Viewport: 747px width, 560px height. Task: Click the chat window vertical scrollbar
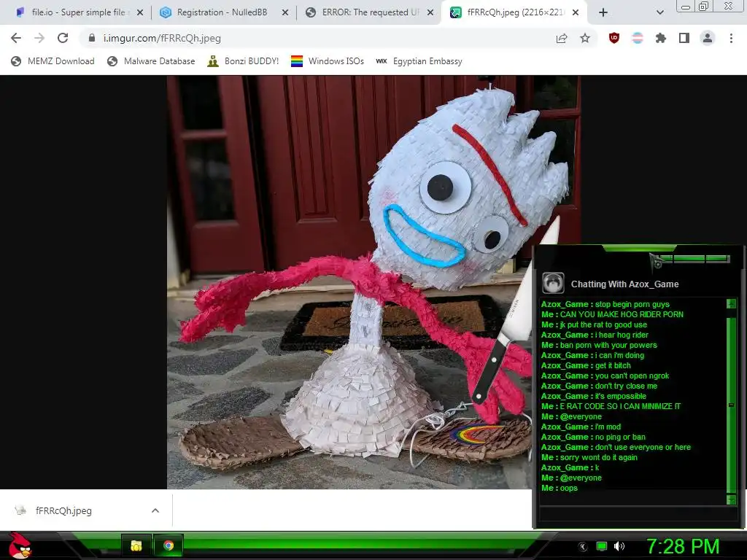point(731,402)
